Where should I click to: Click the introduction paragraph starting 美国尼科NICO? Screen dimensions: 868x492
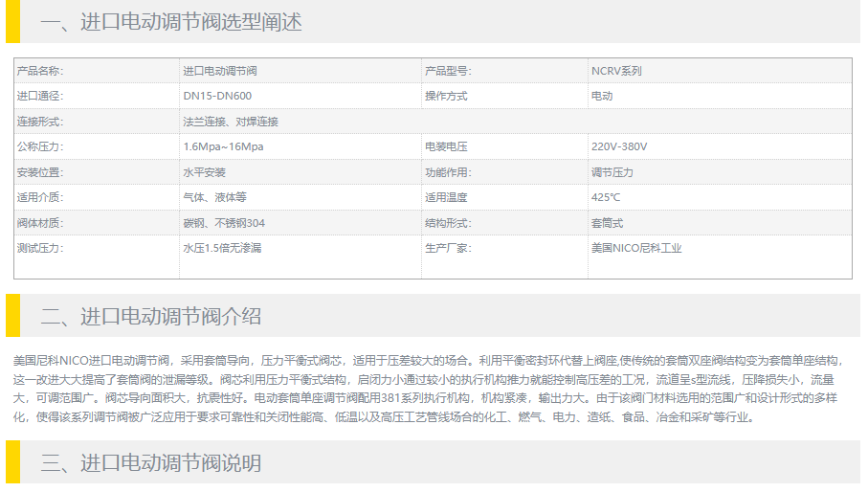click(431, 389)
